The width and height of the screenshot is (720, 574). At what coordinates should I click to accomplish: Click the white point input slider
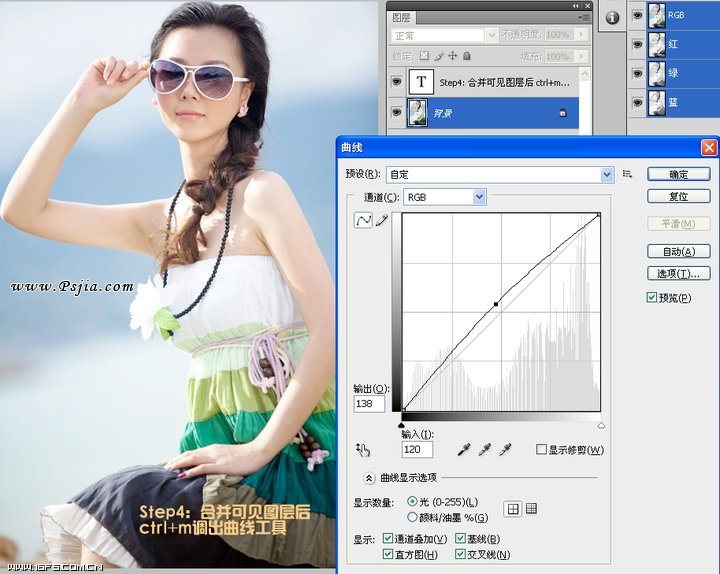(601, 426)
